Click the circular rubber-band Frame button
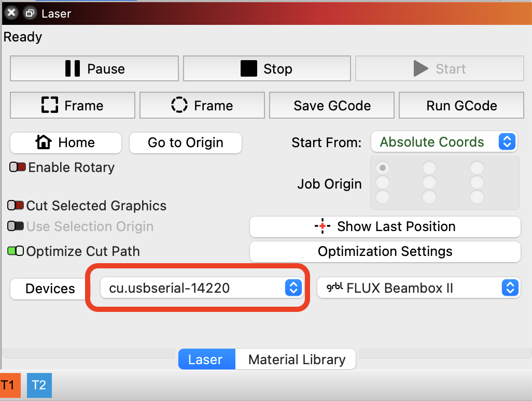Screen dimensions: 532x401 tap(202, 105)
